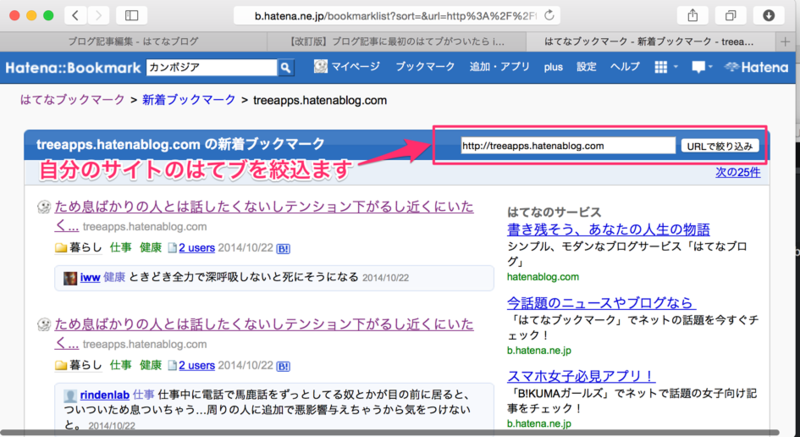Open user rindenlab's profile link

105,395
